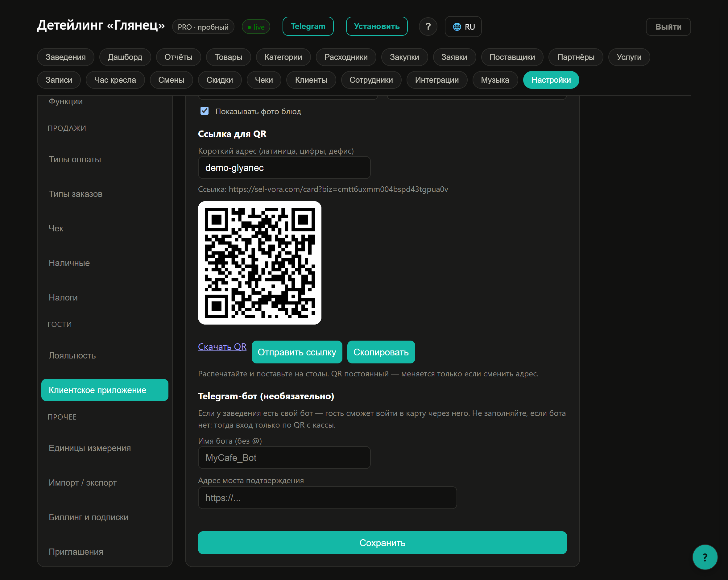The width and height of the screenshot is (728, 580).
Task: Select 'Клиентское приложение' in the sidebar
Action: (x=105, y=390)
